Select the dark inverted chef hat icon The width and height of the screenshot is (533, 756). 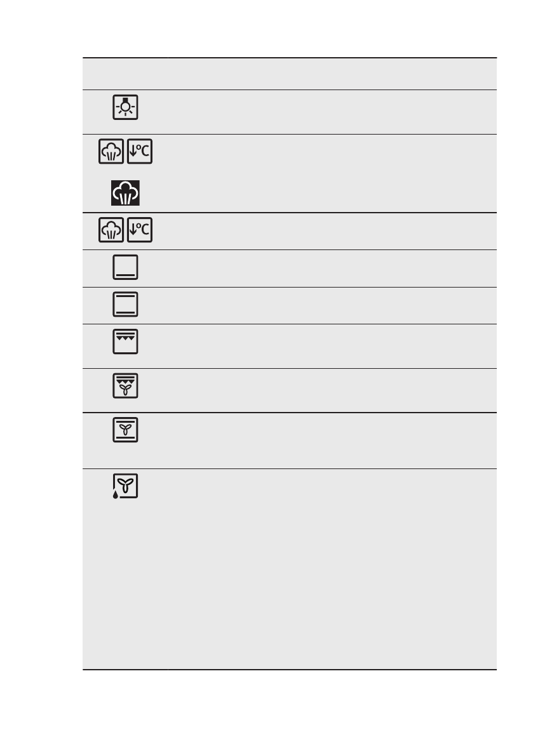(126, 192)
